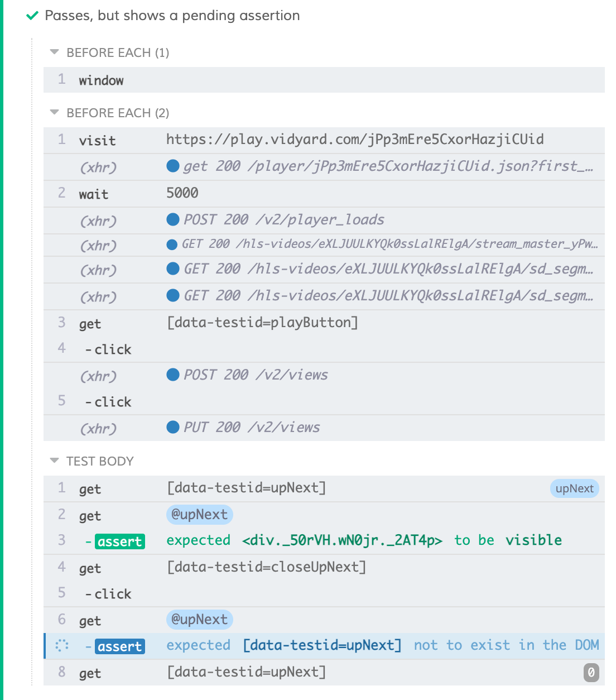This screenshot has height=700, width=616.
Task: Open the POST 200 /v2/views request
Action: click(324, 376)
